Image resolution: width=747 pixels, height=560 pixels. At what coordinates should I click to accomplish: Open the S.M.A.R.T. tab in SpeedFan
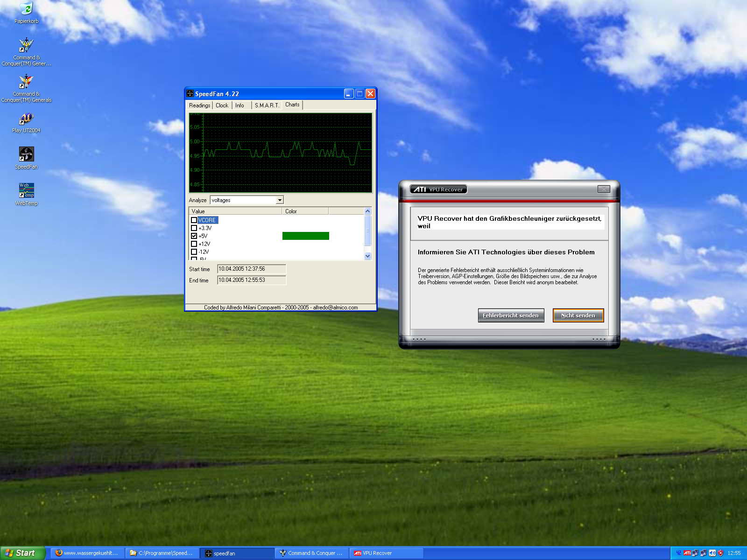coord(267,105)
